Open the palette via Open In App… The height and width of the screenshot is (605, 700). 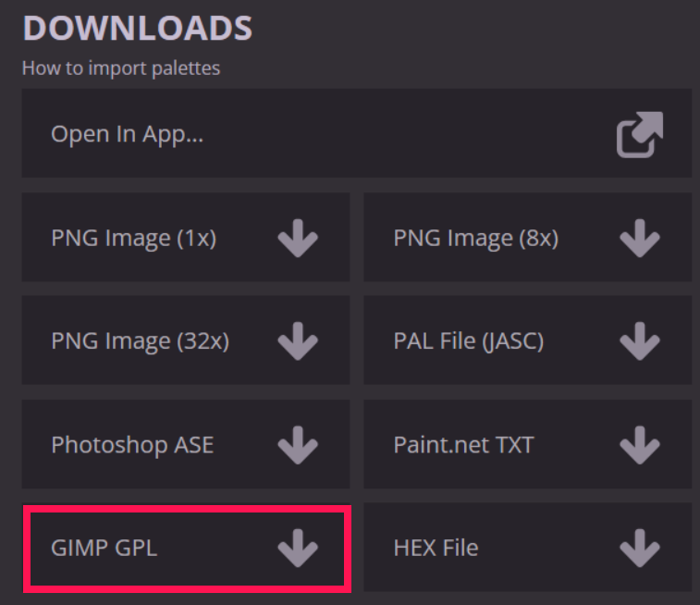tap(357, 133)
